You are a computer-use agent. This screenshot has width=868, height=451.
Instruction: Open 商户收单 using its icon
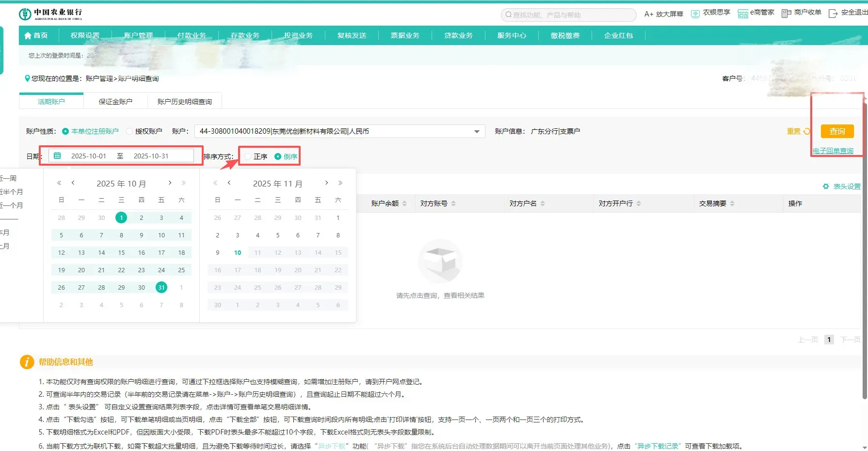pos(786,13)
